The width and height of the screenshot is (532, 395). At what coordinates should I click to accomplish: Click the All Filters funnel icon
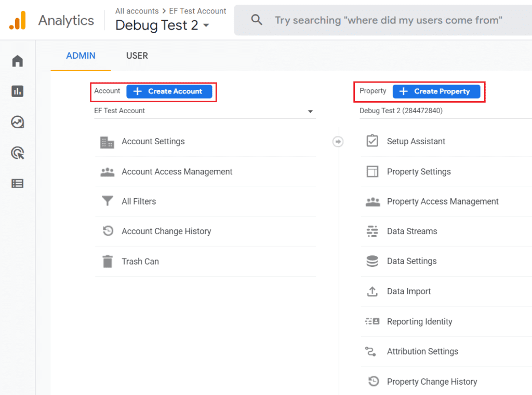coord(107,201)
